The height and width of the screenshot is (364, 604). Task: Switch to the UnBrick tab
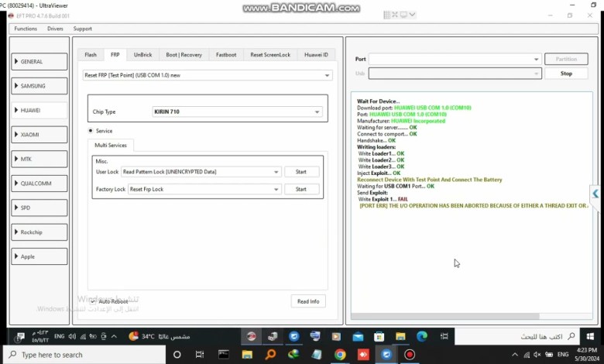point(142,55)
